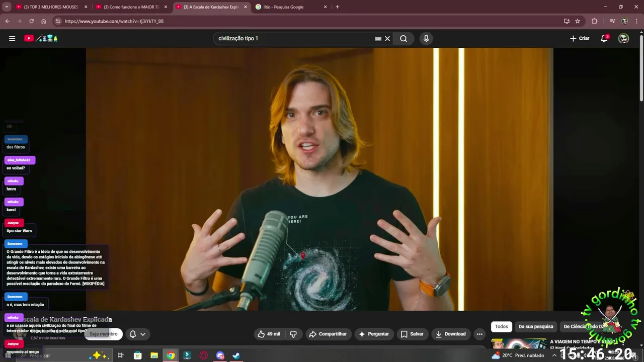Screen dimensions: 644x362
Task: Save the video with Salvar
Action: pyautogui.click(x=412, y=334)
